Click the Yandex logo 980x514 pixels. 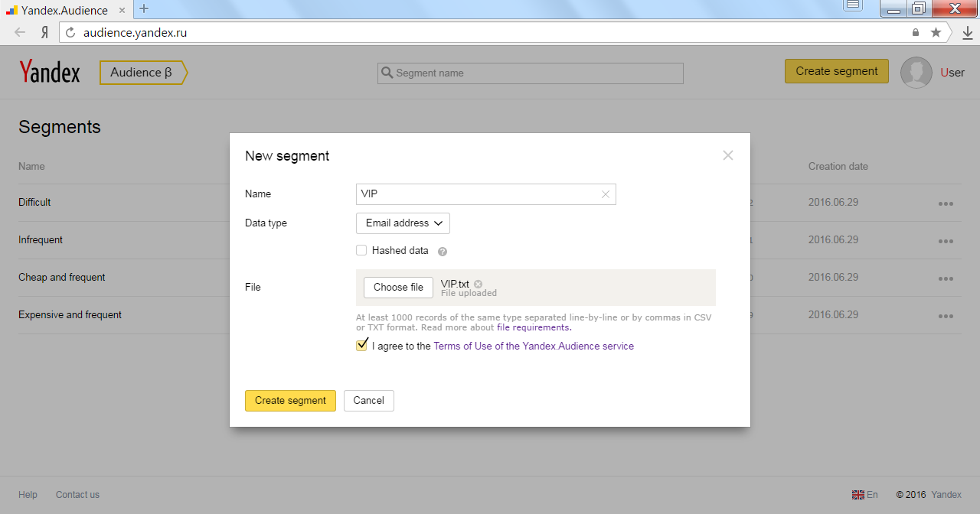pyautogui.click(x=50, y=72)
